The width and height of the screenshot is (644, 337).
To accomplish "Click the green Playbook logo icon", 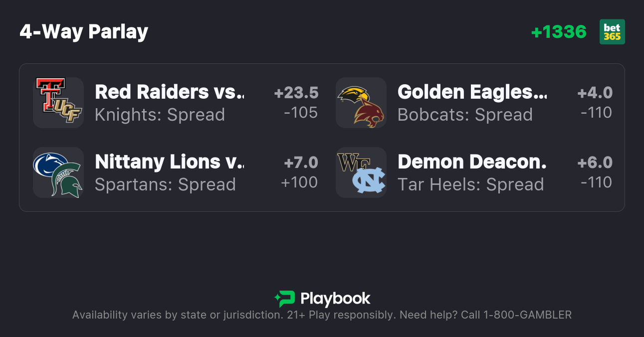I will pos(285,299).
